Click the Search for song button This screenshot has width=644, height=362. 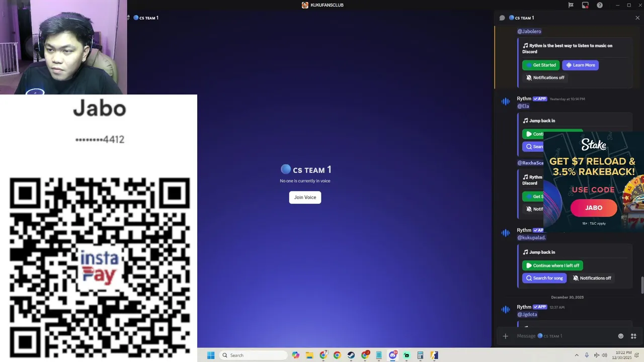[544, 278]
